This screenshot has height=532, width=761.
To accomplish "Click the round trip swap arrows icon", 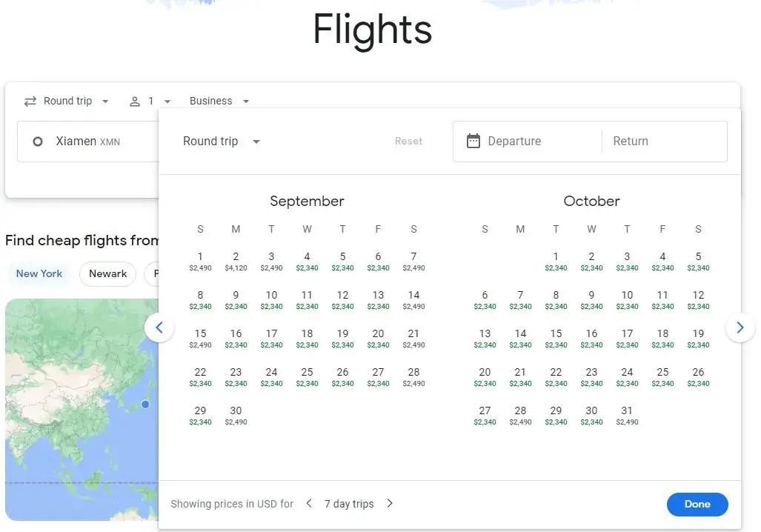I will (x=30, y=101).
